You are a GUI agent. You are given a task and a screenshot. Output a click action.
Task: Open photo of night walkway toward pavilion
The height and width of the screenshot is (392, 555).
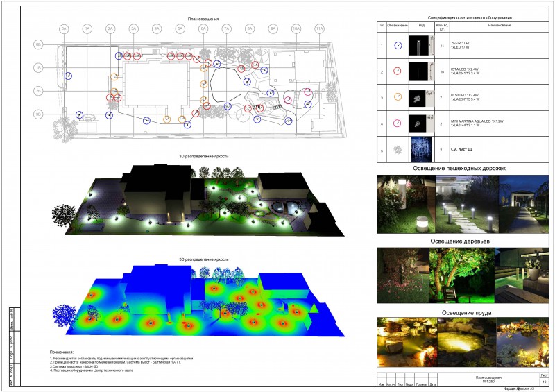524,204
